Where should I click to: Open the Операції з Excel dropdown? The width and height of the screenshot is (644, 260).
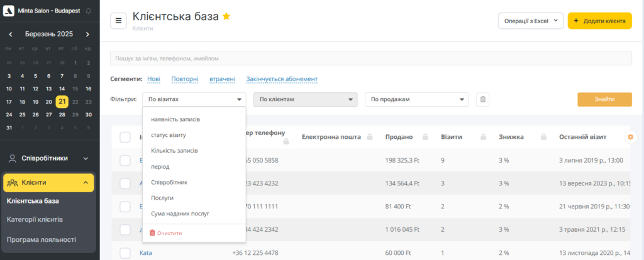[531, 21]
